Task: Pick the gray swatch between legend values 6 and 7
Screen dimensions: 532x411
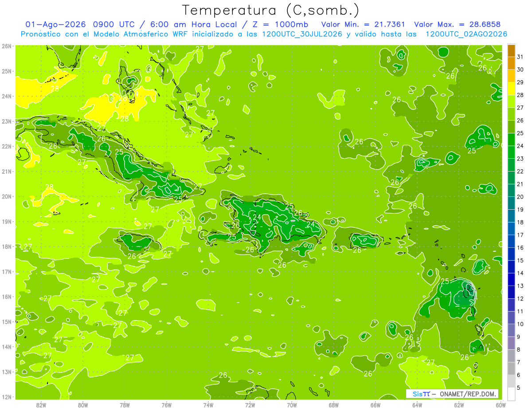Action: pos(512,368)
